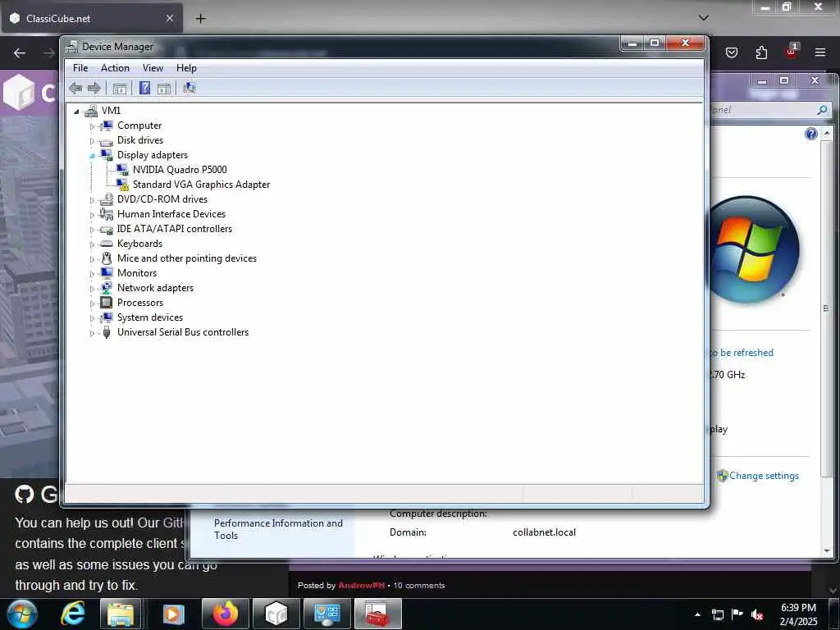Switch to the ClassiCube.net browser tab
Screen dimensions: 840x630
[92, 18]
